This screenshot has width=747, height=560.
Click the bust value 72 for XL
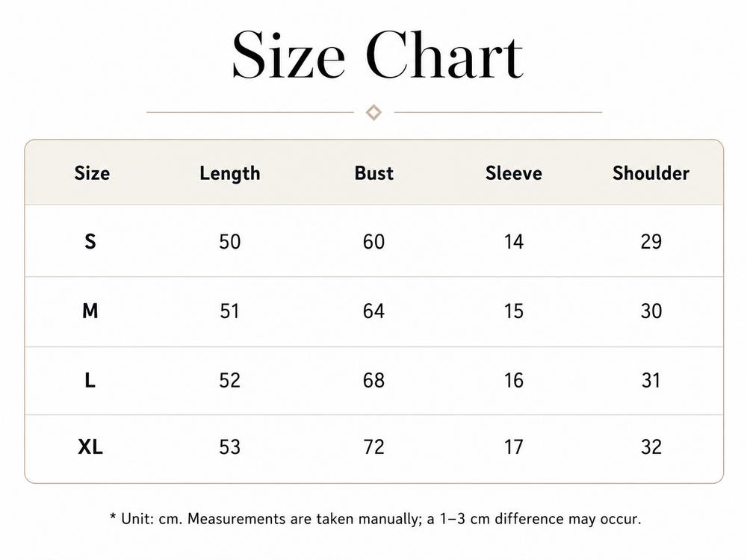(373, 447)
